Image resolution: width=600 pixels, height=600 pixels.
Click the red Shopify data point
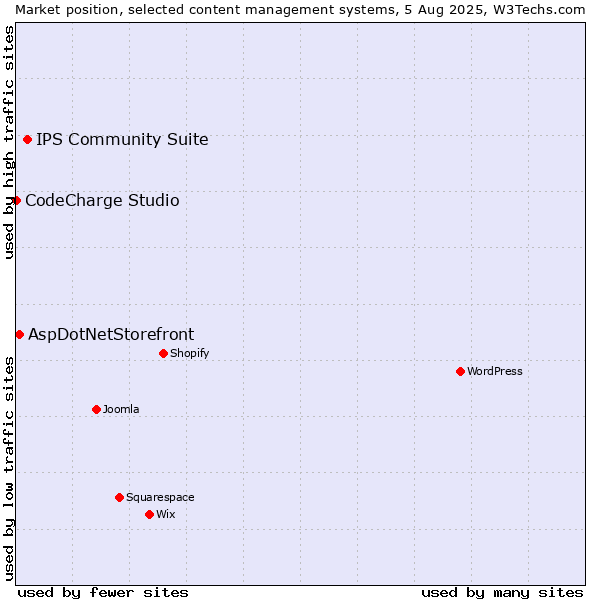pyautogui.click(x=163, y=354)
